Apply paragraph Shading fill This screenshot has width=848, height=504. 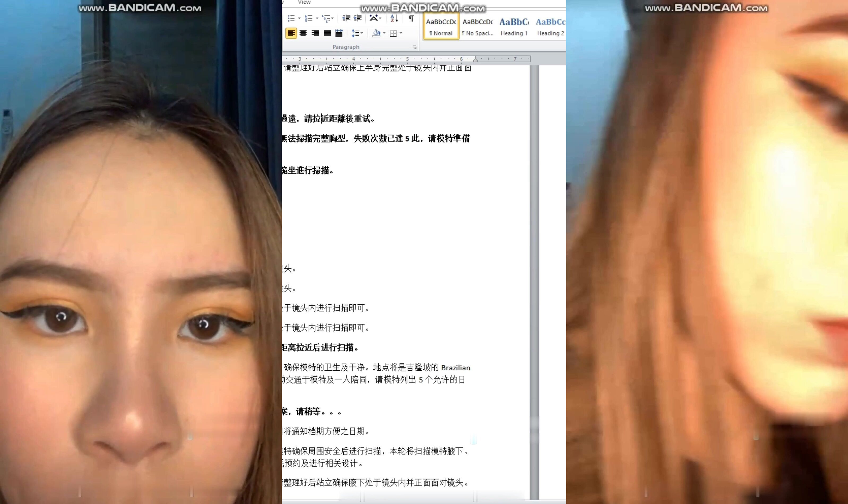(376, 33)
